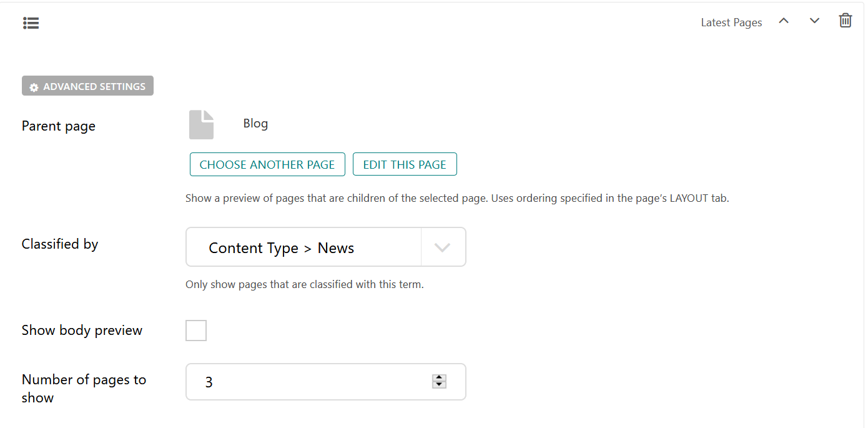Expand the Classified by dropdown arrow
This screenshot has width=868, height=428.
[x=443, y=247]
